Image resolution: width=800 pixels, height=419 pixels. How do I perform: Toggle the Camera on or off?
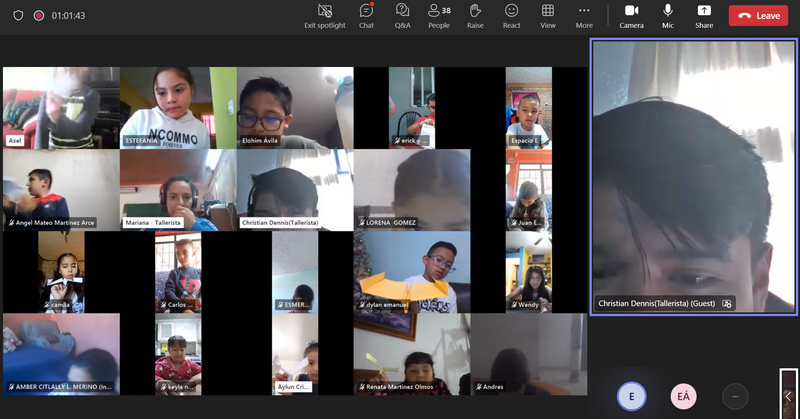(632, 16)
